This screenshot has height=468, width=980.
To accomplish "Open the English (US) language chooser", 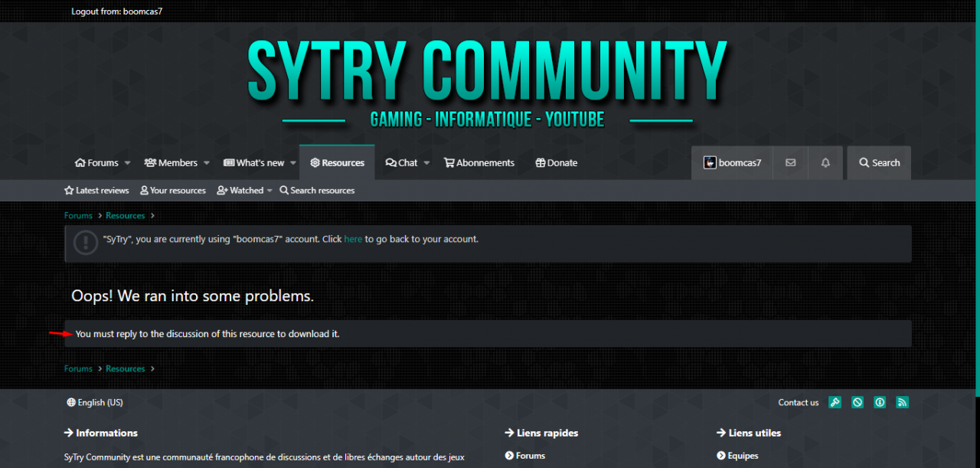I will tap(95, 402).
